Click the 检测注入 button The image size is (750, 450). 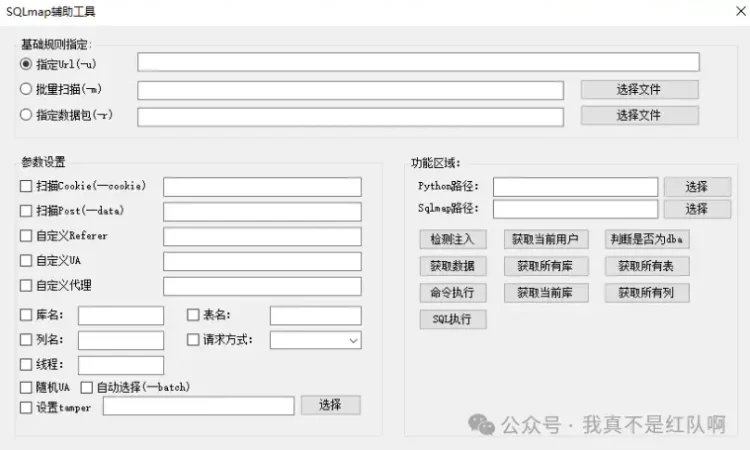click(x=453, y=239)
